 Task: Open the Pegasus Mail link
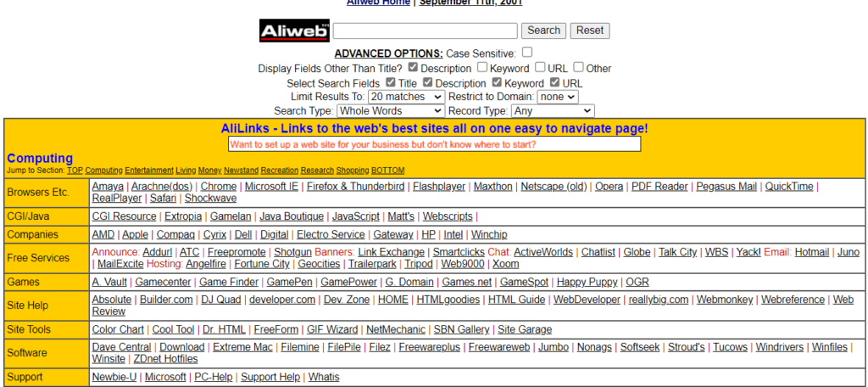pyautogui.click(x=726, y=187)
